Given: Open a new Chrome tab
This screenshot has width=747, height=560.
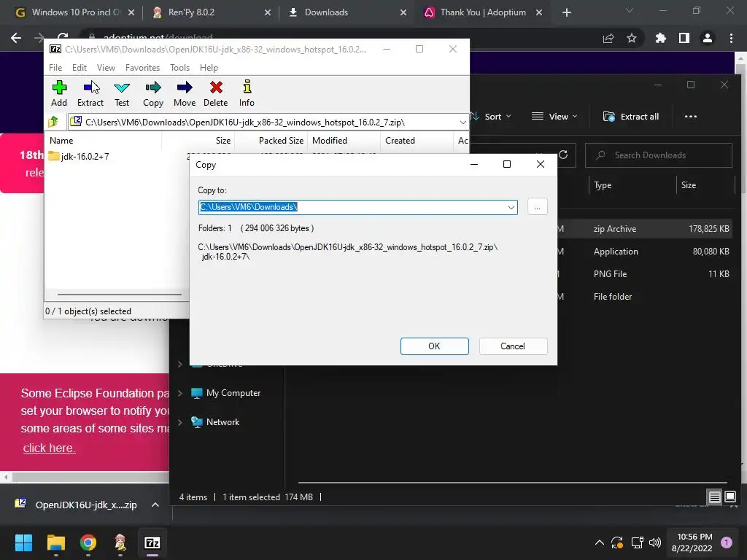Looking at the screenshot, I should click(566, 12).
